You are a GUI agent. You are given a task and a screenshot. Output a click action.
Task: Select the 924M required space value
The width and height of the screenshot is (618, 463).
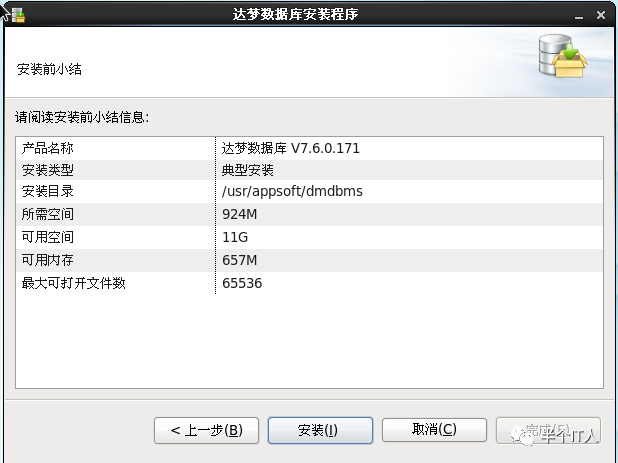240,214
